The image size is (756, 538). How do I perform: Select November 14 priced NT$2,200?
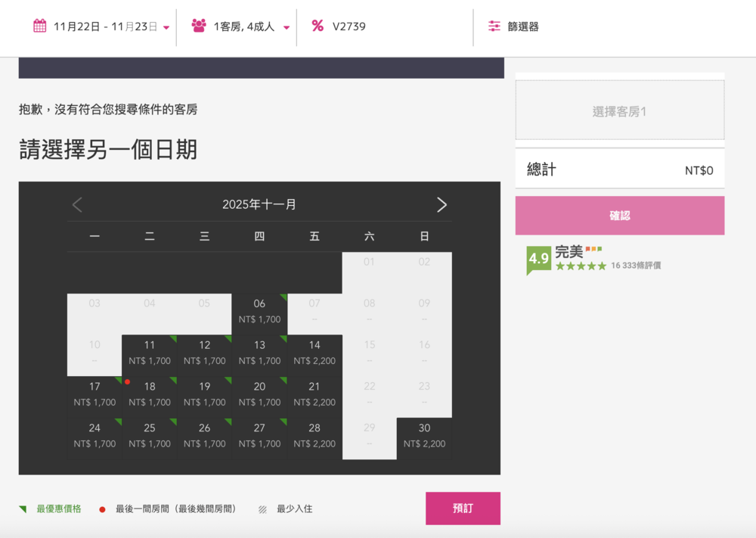314,353
